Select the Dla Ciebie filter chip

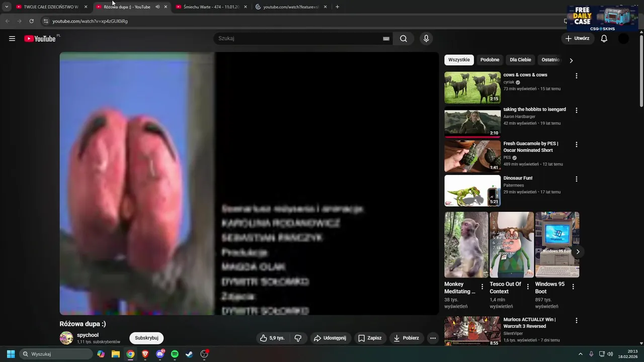(x=520, y=60)
